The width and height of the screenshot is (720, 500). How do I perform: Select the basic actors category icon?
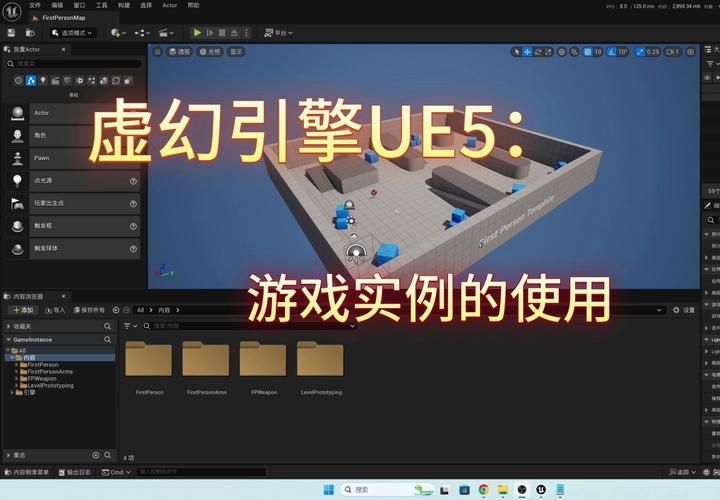pos(31,80)
